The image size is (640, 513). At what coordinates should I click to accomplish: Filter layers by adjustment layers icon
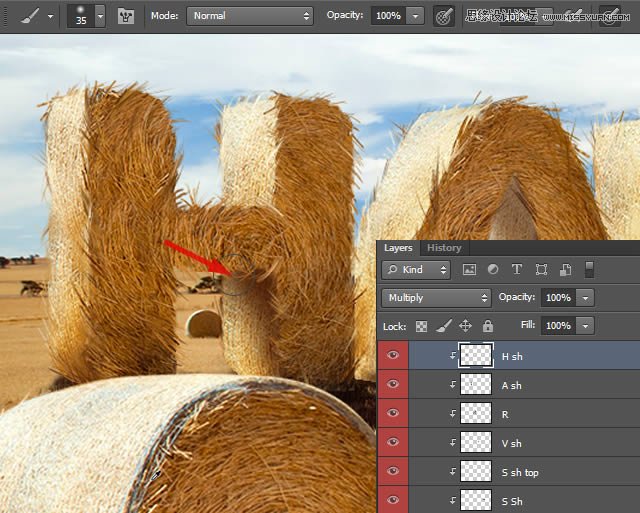[493, 269]
